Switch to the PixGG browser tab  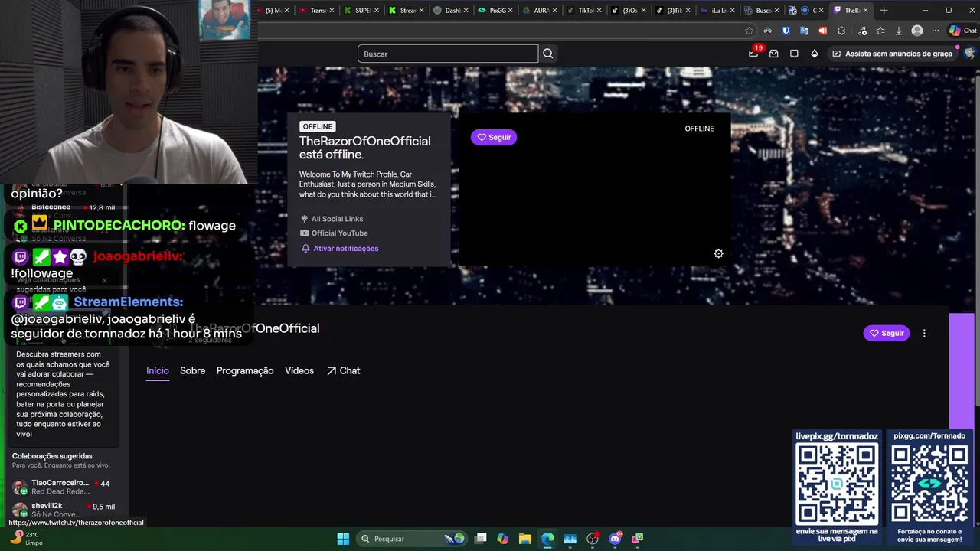tap(495, 11)
